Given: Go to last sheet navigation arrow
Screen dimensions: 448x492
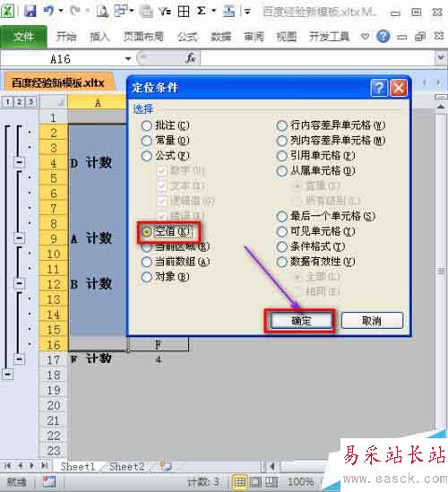Looking at the screenshot, I should (x=44, y=466).
